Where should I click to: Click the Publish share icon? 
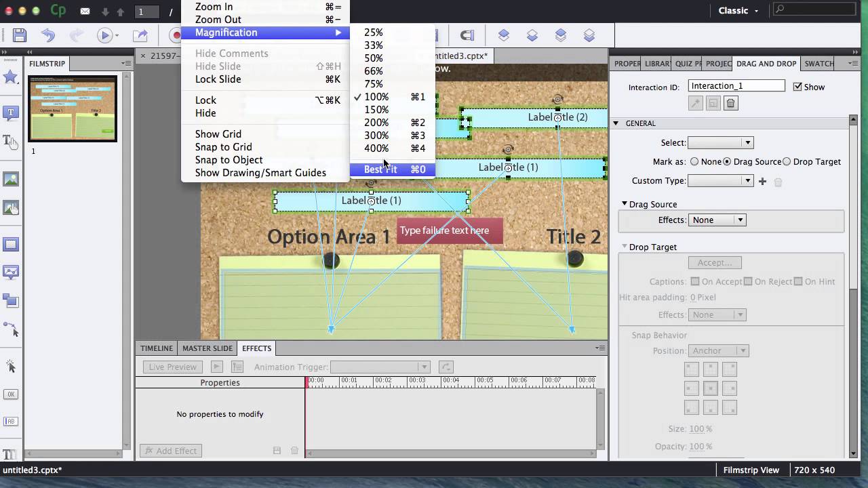coord(140,35)
